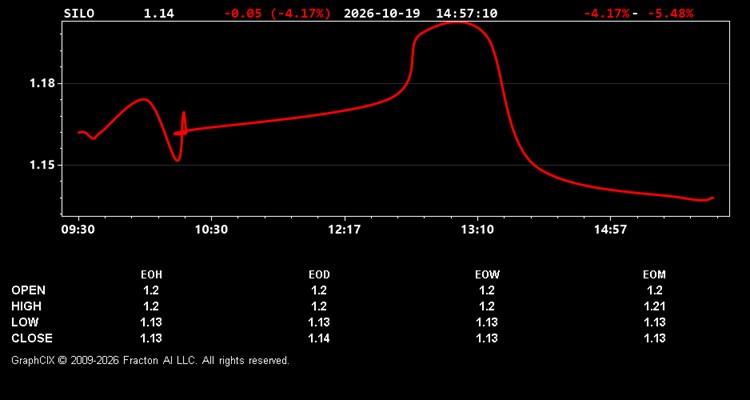This screenshot has height=400, width=750.
Task: Click the EOD CLOSE value 1.14
Action: click(319, 338)
